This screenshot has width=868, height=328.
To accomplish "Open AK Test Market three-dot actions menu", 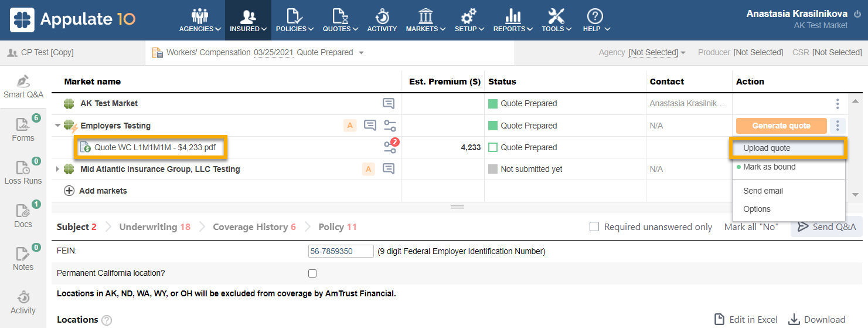I will (x=838, y=103).
